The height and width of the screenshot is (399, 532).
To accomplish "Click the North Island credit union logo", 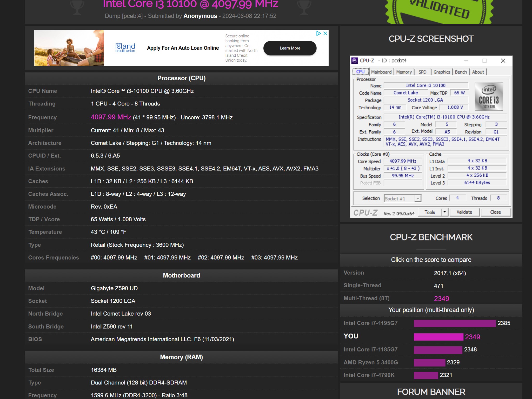I will [125, 48].
